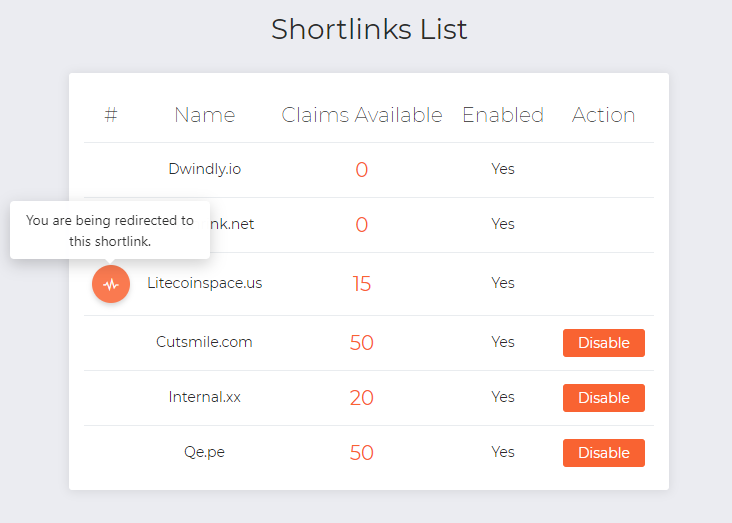Screen dimensions: 732x523
Task: Select the Enabled column header
Action: pos(503,115)
